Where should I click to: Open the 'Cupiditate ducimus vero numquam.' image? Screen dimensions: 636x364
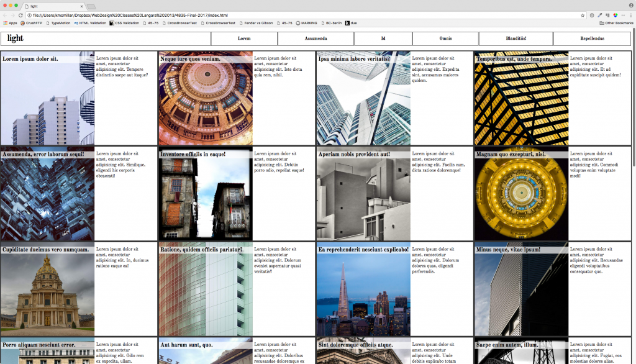click(x=47, y=289)
